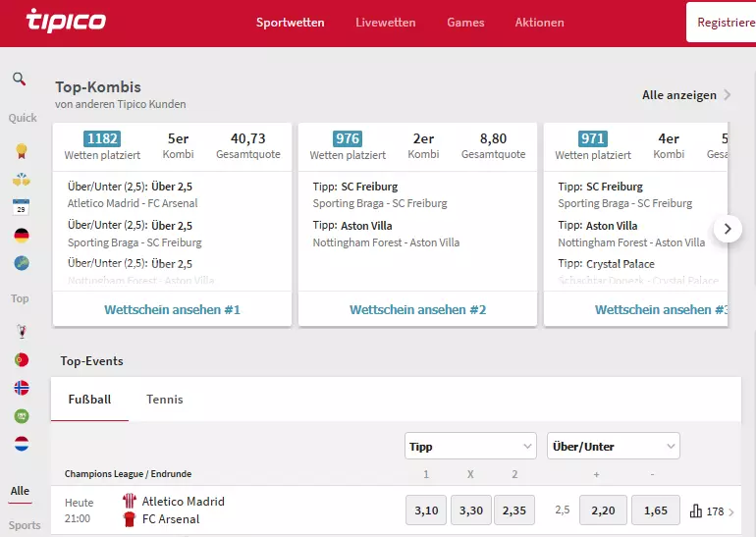Click Tipp: Crystal Palace in third card
The image size is (756, 537).
(606, 264)
